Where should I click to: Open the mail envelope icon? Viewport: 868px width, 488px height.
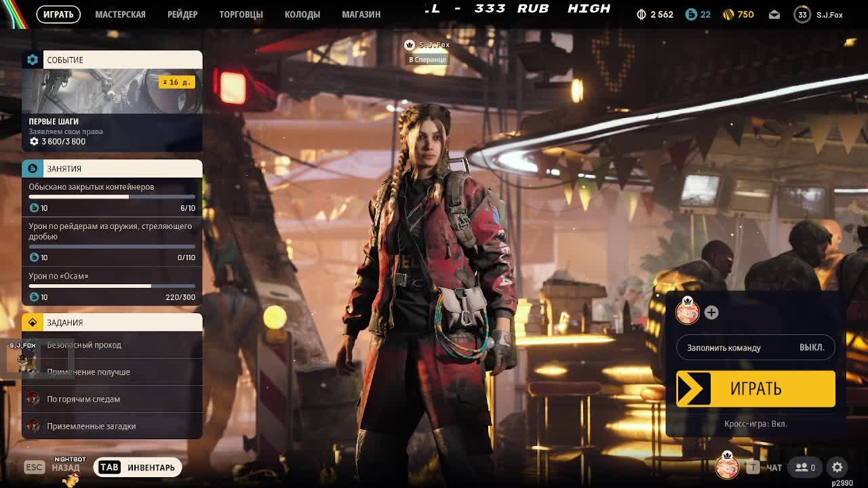774,14
